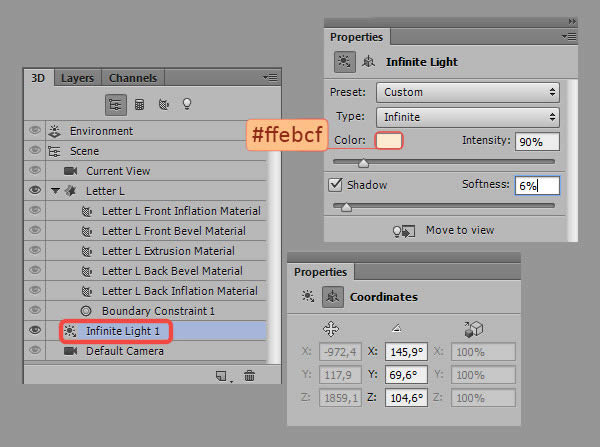Click material icon of Front Bevel Material
Viewport: 600px width, 447px height.
[x=87, y=231]
